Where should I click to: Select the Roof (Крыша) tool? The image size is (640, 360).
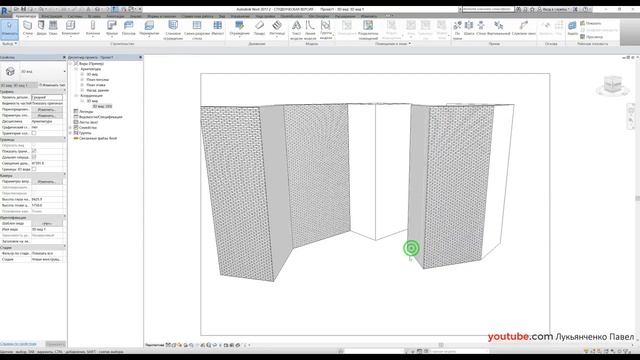tap(111, 28)
